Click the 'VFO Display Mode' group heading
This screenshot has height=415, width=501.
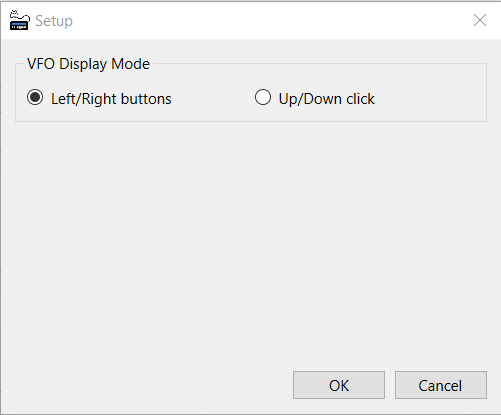coord(88,64)
